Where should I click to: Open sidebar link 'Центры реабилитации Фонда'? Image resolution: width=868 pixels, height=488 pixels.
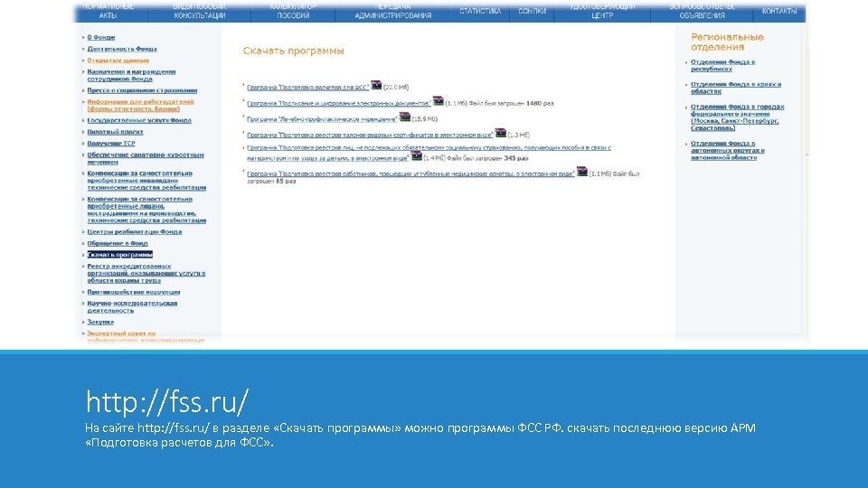(134, 232)
